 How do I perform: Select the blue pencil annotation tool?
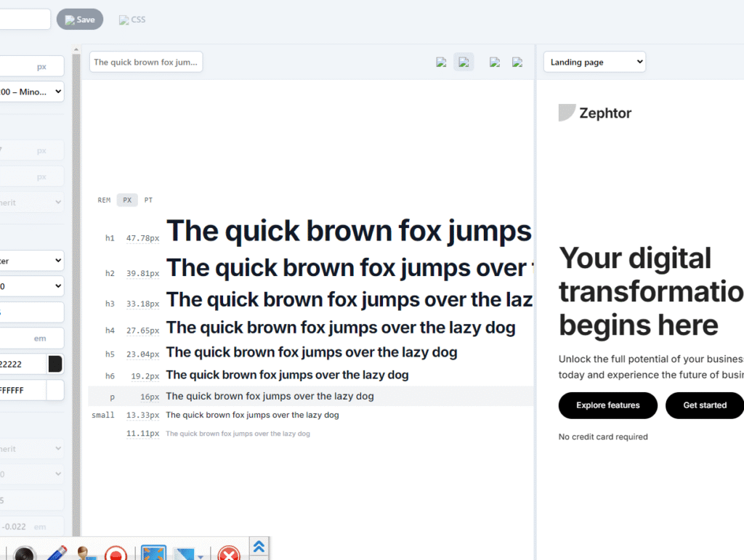pos(57,553)
